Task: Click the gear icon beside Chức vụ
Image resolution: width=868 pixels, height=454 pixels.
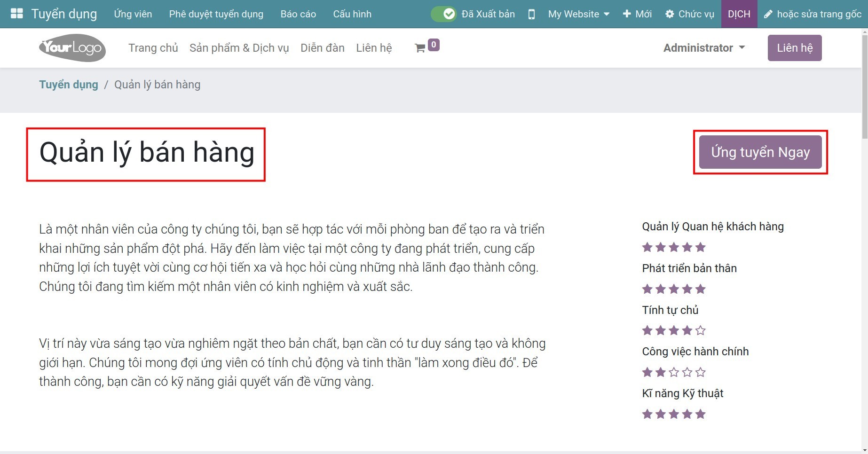Action: click(670, 14)
